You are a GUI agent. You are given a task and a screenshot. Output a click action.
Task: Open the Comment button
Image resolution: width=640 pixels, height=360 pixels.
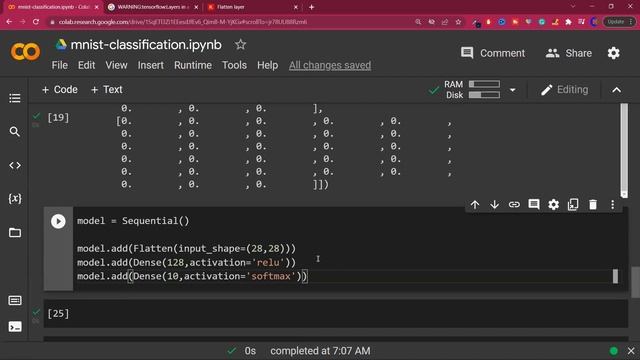pyautogui.click(x=493, y=53)
